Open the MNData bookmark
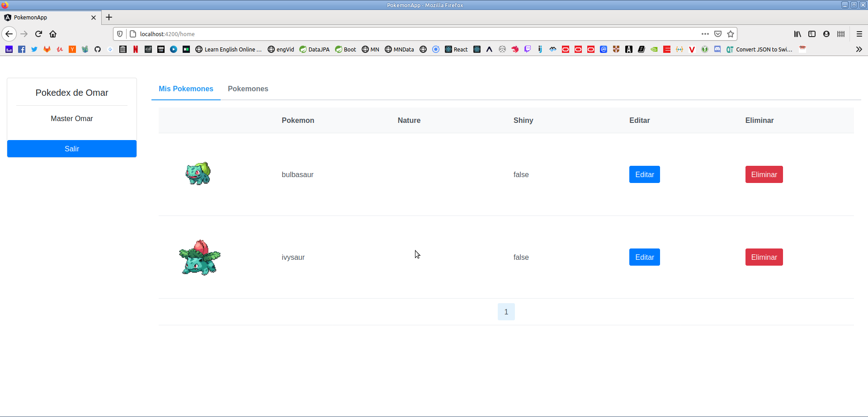 click(x=399, y=49)
